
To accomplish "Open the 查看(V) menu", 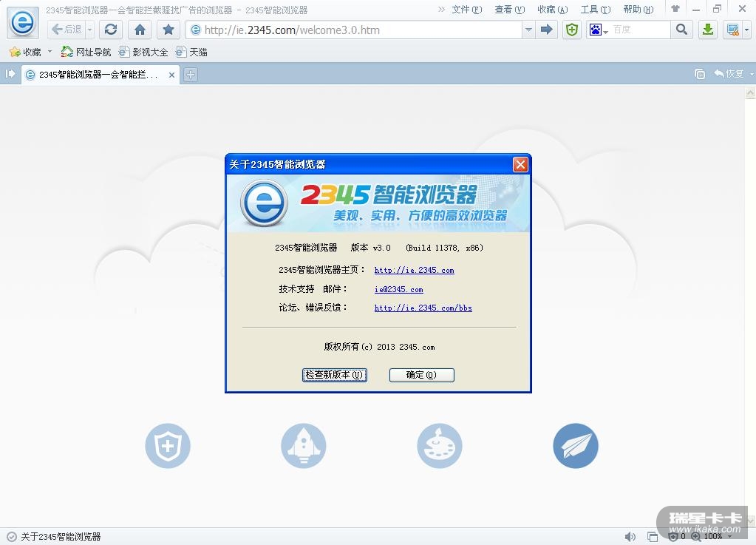I will point(510,10).
